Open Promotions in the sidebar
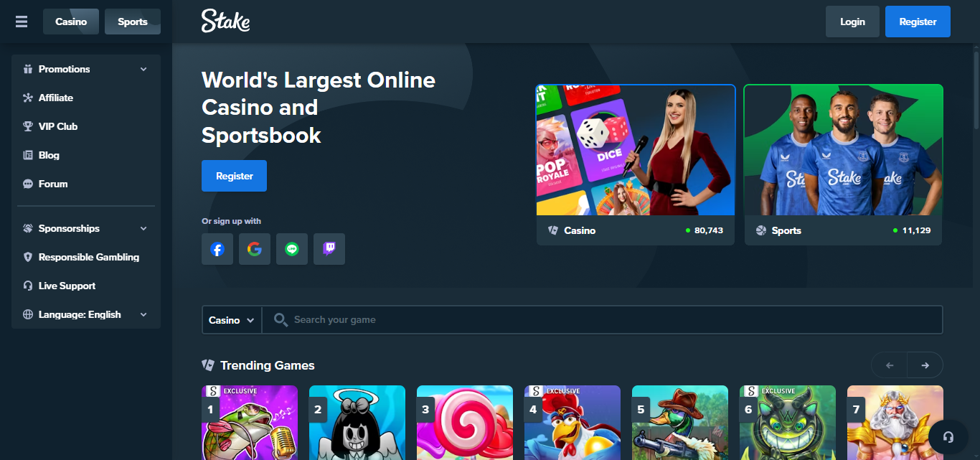 pyautogui.click(x=86, y=69)
